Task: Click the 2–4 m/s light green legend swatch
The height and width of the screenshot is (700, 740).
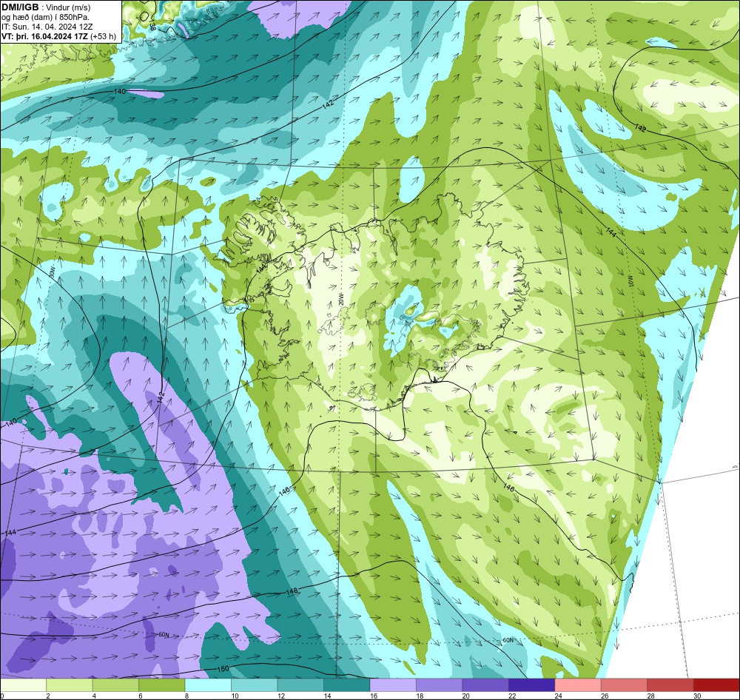Action: pyautogui.click(x=70, y=685)
